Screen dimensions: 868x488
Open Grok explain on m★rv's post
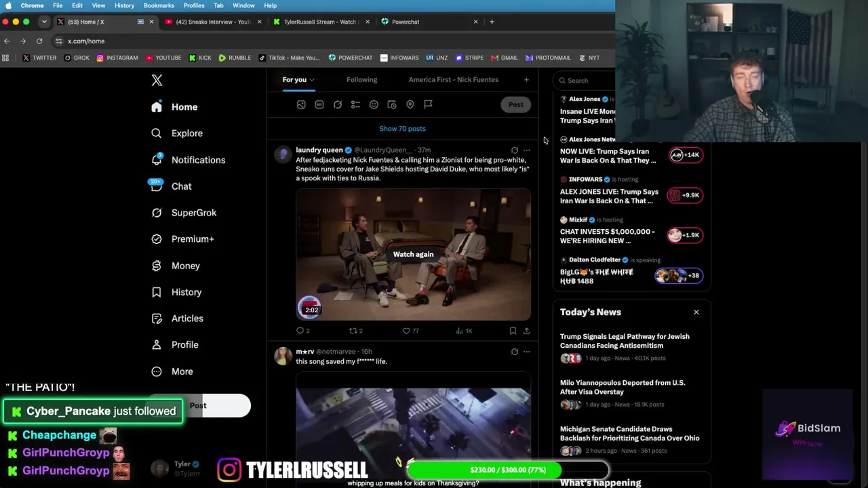515,352
